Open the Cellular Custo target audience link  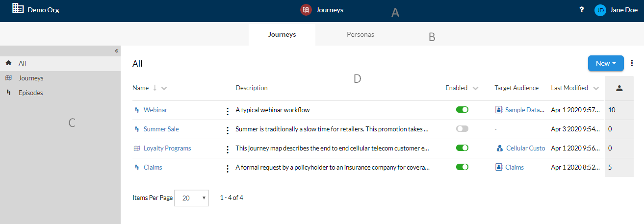(526, 149)
